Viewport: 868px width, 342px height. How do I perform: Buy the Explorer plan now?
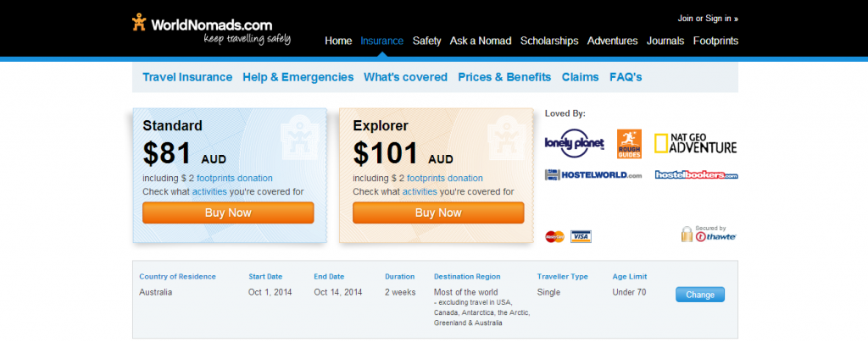point(438,212)
